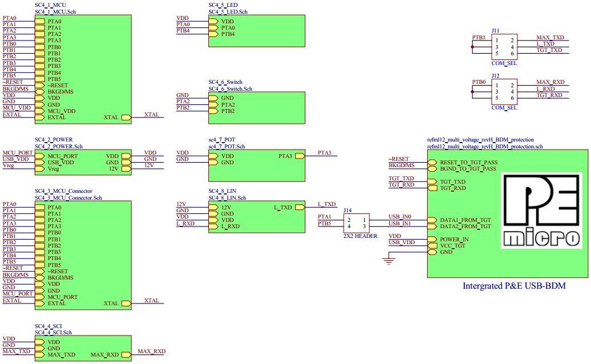Click PTA3 output port on sc4_7_POT block
This screenshot has height=364, width=591.
[x=300, y=156]
